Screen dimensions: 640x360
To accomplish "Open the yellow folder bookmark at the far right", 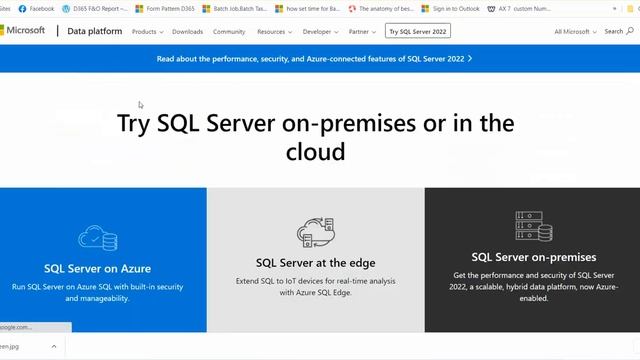I will click(x=630, y=9).
